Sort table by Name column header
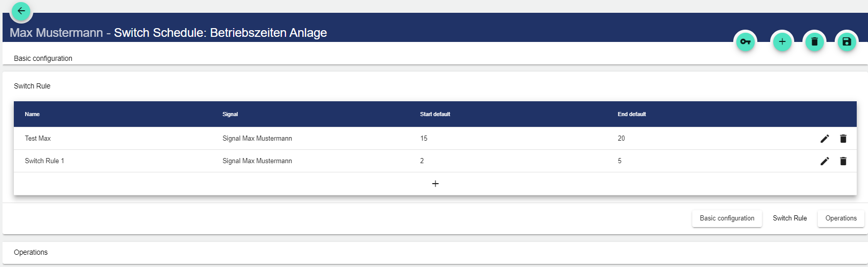Viewport: 868px width, 267px height. click(32, 114)
